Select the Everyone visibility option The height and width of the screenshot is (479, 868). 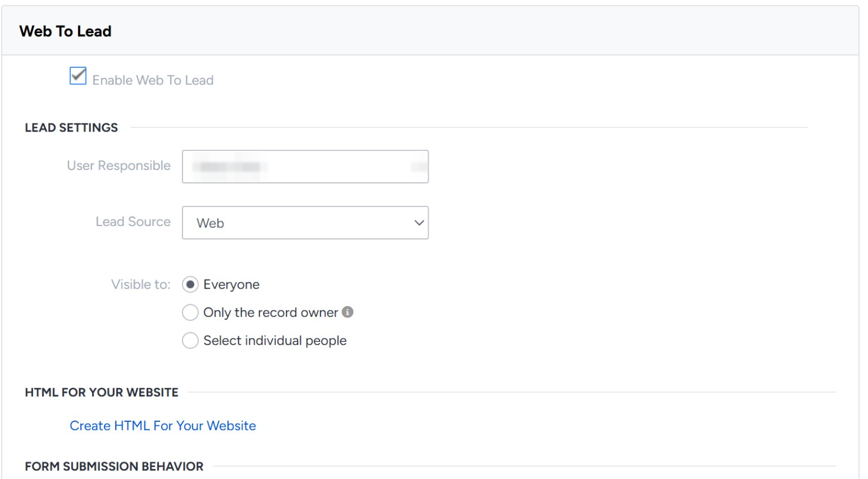190,284
